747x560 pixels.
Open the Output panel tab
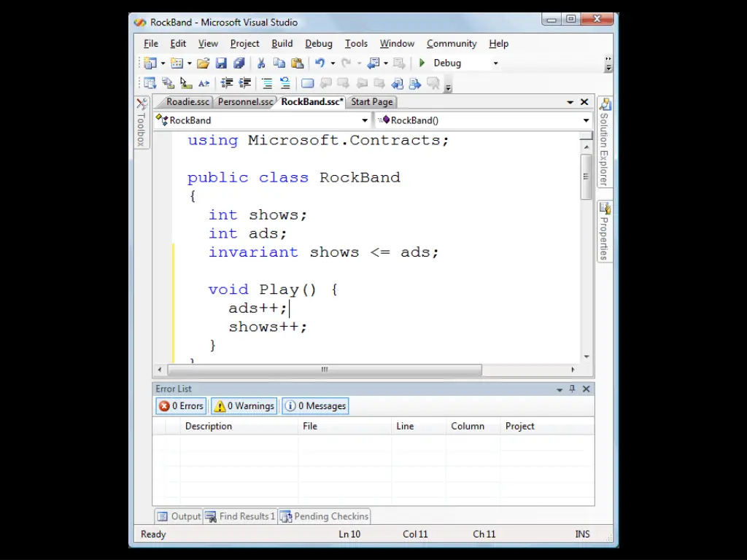179,516
